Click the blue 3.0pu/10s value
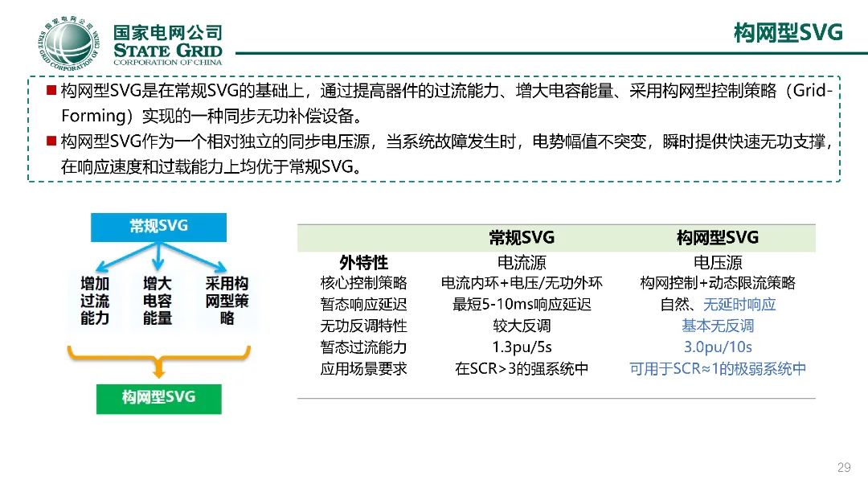This screenshot has width=868, height=488. (x=718, y=347)
